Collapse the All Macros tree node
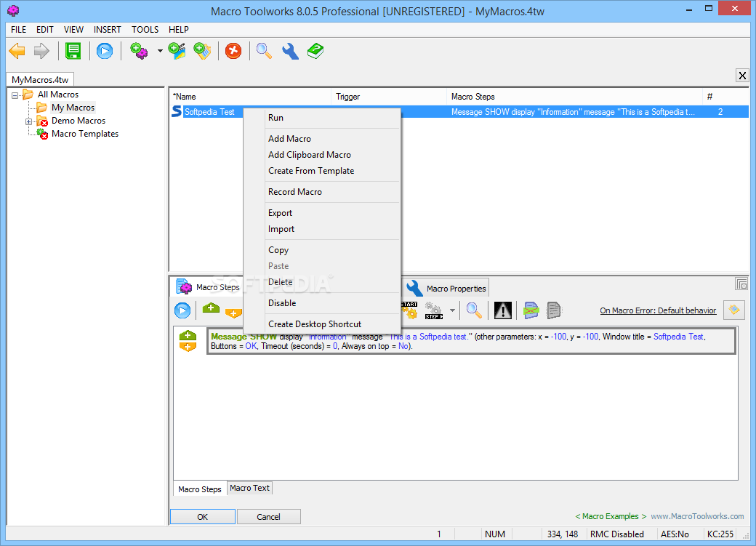The height and width of the screenshot is (546, 756). 15,95
